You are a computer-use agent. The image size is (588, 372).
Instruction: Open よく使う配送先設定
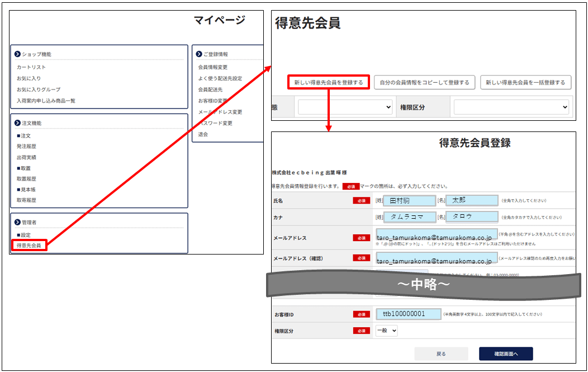(220, 78)
